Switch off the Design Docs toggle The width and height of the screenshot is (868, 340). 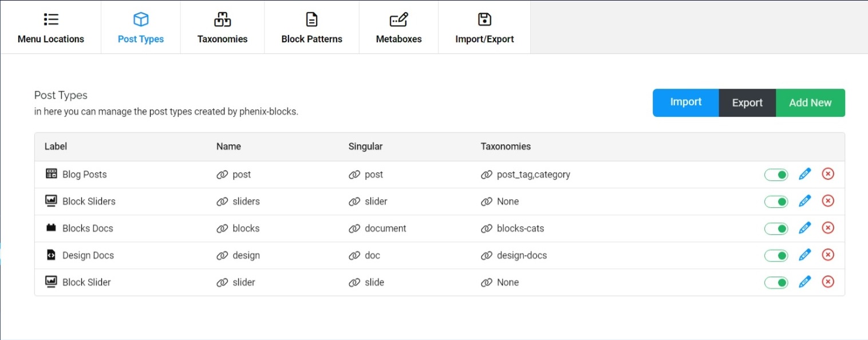pyautogui.click(x=776, y=255)
